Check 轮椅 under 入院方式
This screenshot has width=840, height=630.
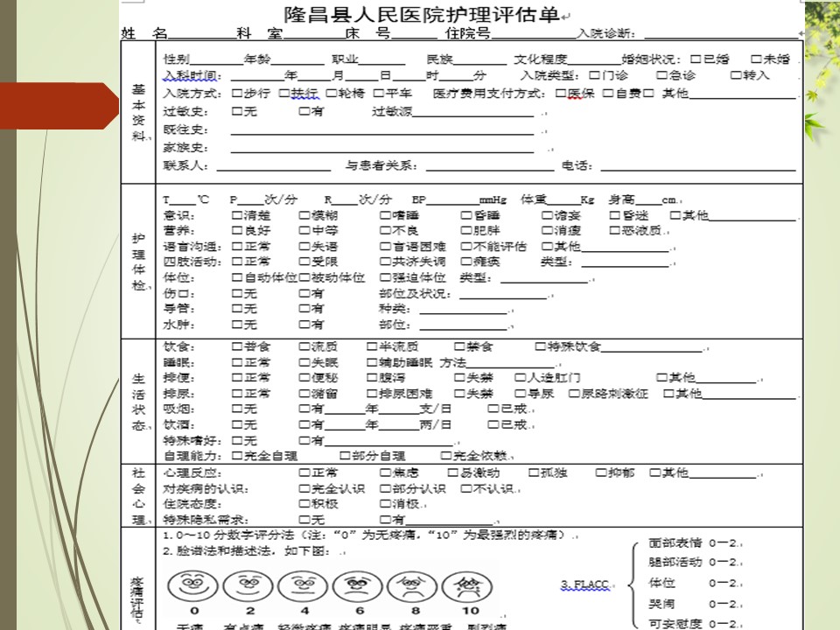[331, 94]
